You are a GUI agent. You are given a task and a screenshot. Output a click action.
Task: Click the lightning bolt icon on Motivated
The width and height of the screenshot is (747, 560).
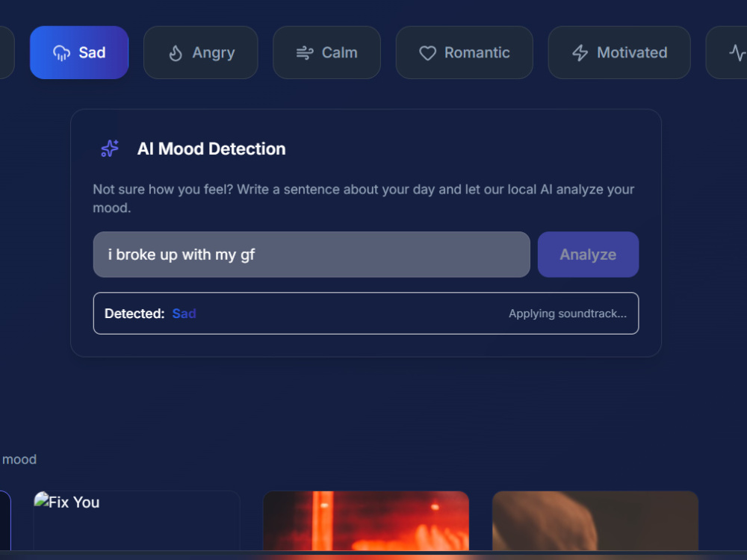point(580,53)
